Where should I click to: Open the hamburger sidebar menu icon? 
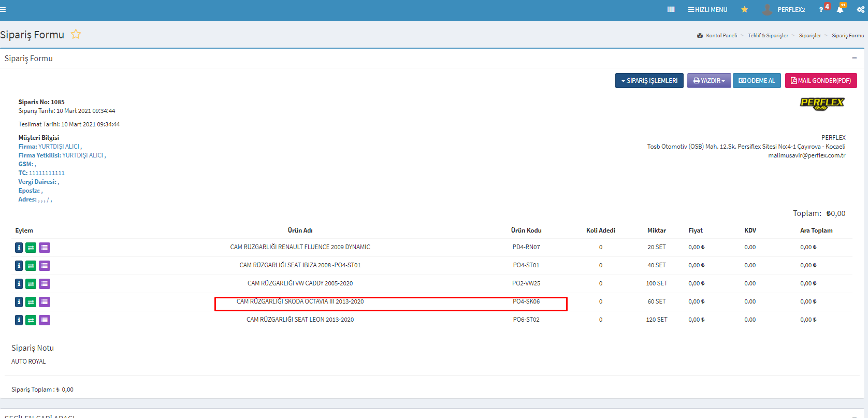pos(3,9)
